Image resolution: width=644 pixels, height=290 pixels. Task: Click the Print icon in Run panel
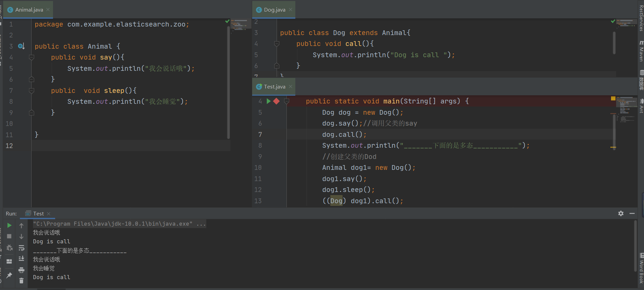click(21, 270)
